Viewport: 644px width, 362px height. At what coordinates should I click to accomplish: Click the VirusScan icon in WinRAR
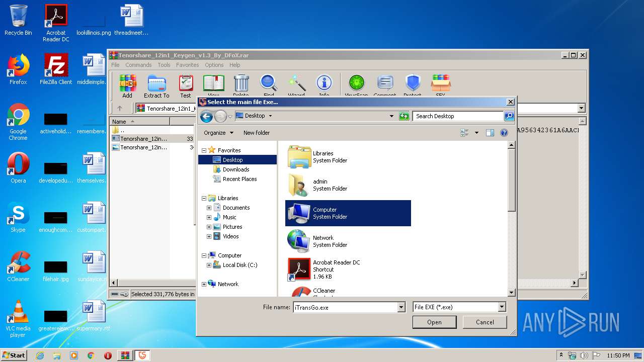pos(356,86)
